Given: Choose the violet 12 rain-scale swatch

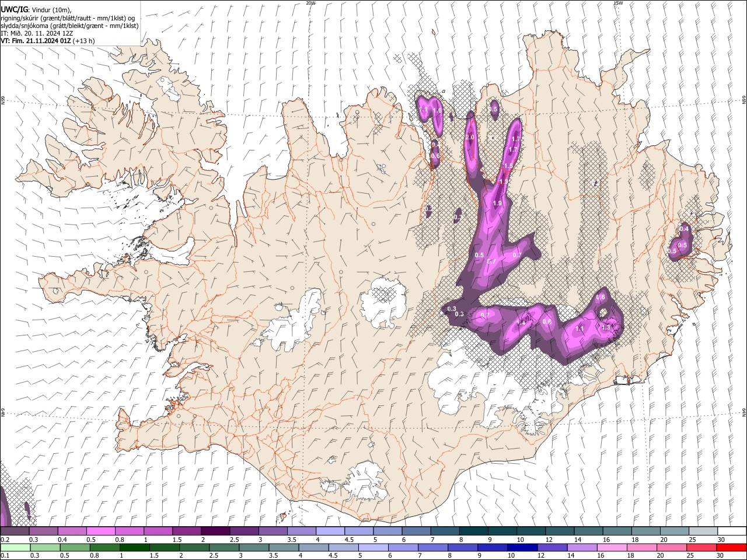Looking at the screenshot, I should (x=553, y=548).
